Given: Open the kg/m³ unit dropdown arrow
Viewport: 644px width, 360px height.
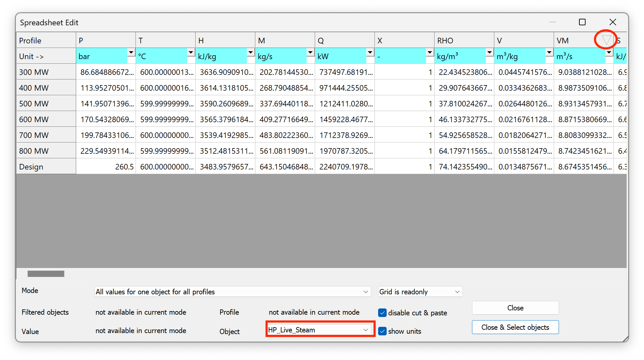Looking at the screenshot, I should [x=489, y=53].
